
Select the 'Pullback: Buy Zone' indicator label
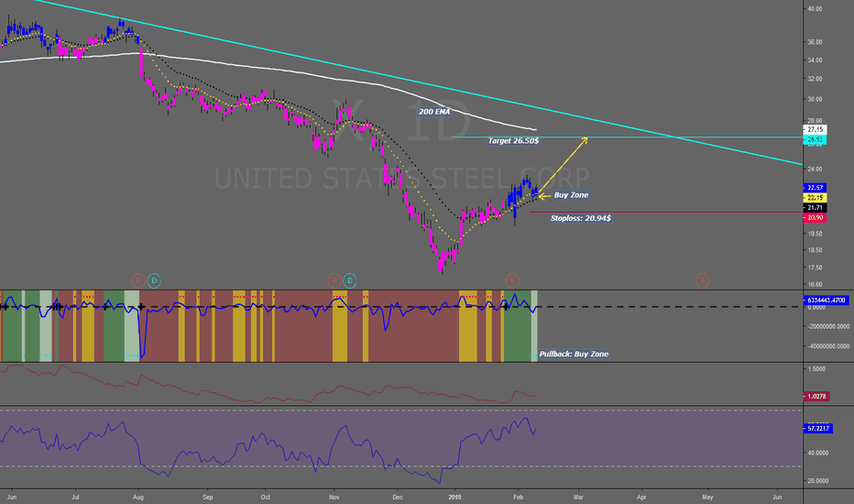(x=574, y=354)
